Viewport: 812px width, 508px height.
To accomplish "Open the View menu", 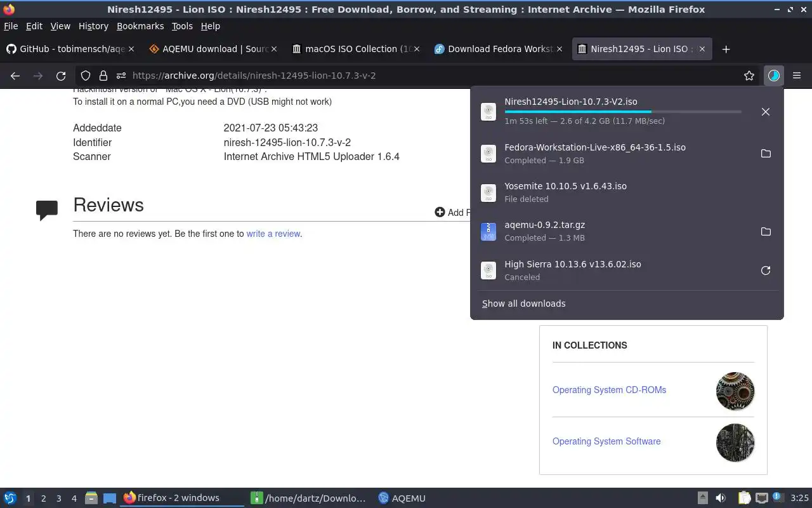I will [60, 26].
